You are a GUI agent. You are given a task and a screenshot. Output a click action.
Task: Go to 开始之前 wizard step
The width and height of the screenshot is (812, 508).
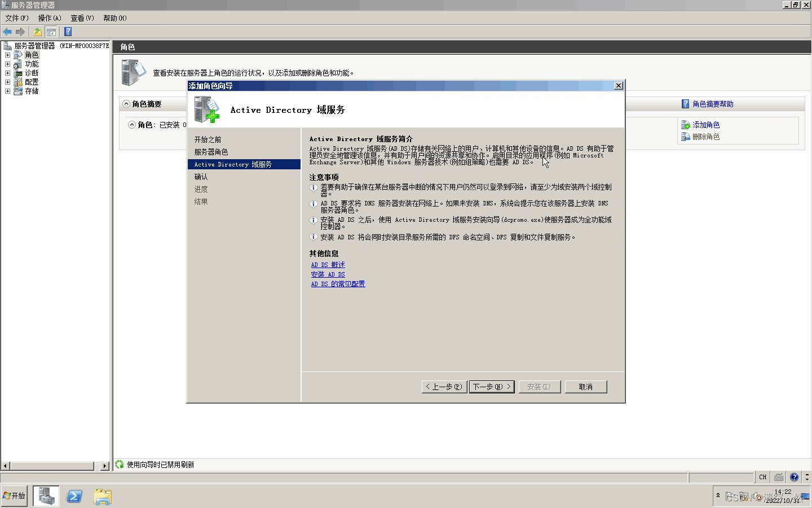[x=208, y=139]
